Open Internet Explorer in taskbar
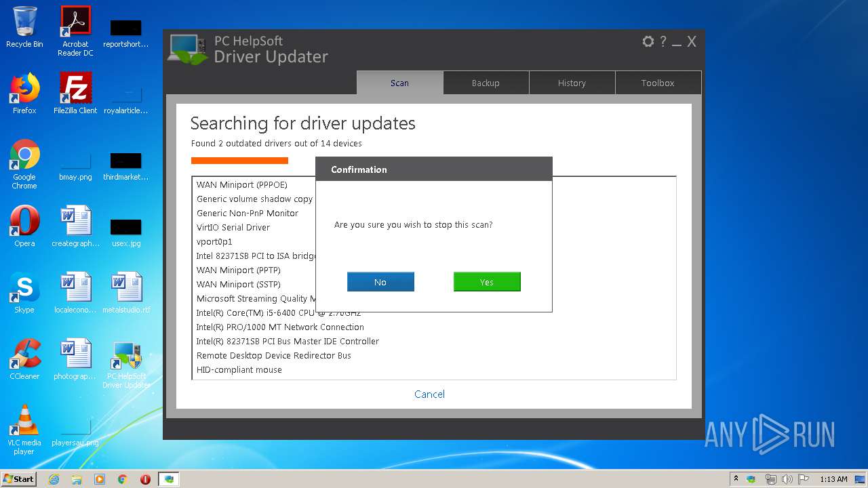This screenshot has height=488, width=868. click(x=54, y=479)
